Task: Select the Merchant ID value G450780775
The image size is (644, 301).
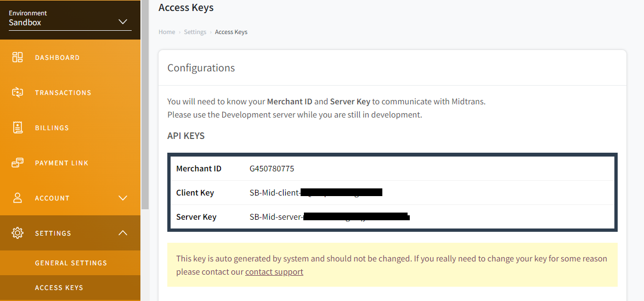Action: tap(272, 169)
